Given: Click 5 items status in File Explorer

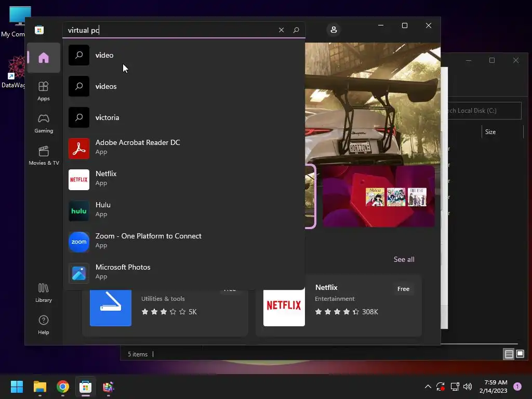Looking at the screenshot, I should pyautogui.click(x=137, y=354).
